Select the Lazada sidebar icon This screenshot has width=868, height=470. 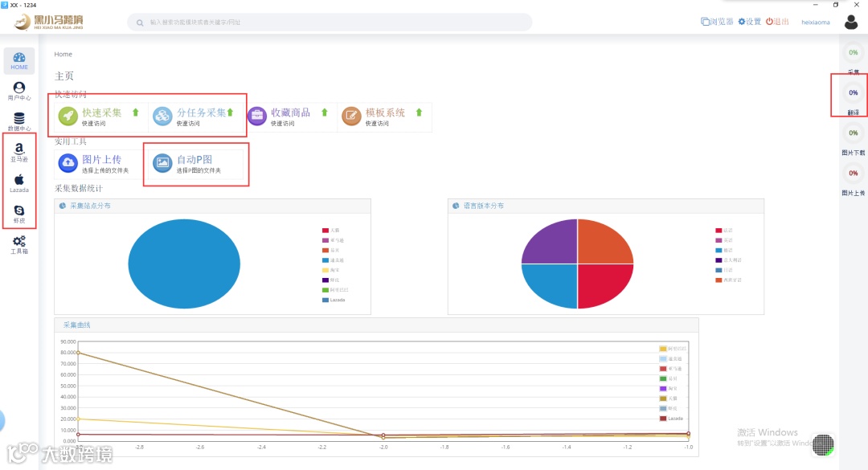[19, 183]
